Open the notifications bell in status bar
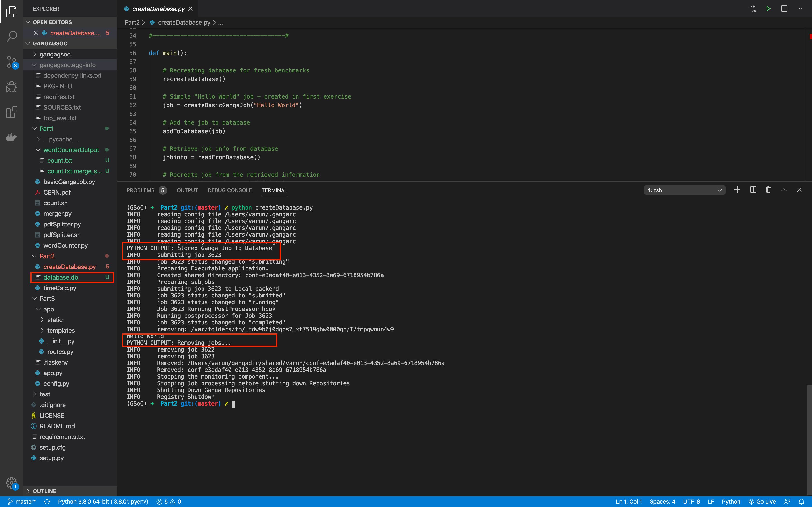The width and height of the screenshot is (812, 507). [801, 502]
